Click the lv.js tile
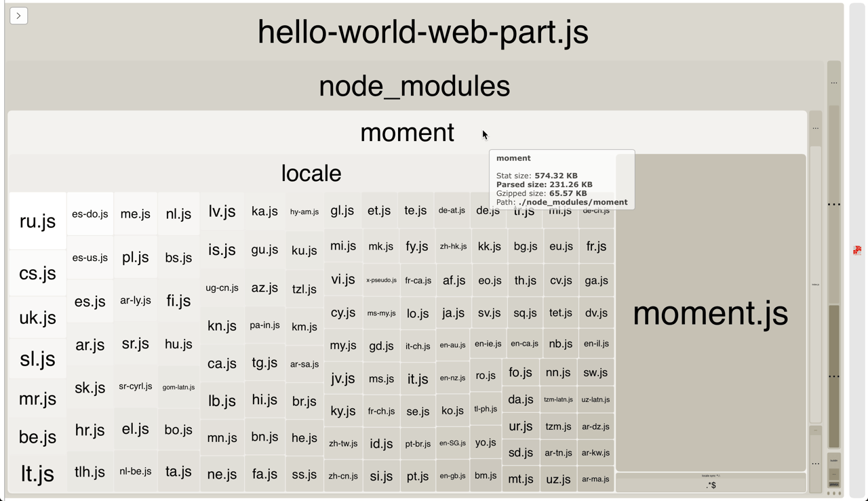This screenshot has height=501, width=868. (x=222, y=211)
